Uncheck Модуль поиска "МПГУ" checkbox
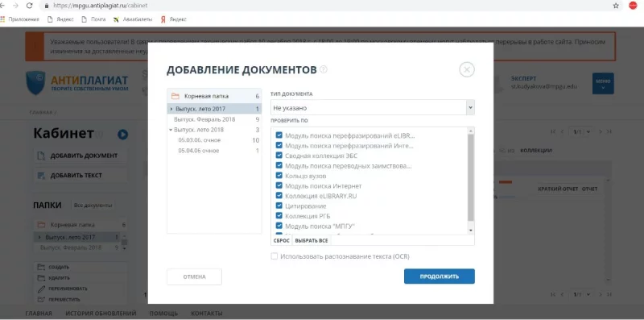644x320 pixels. [279, 226]
